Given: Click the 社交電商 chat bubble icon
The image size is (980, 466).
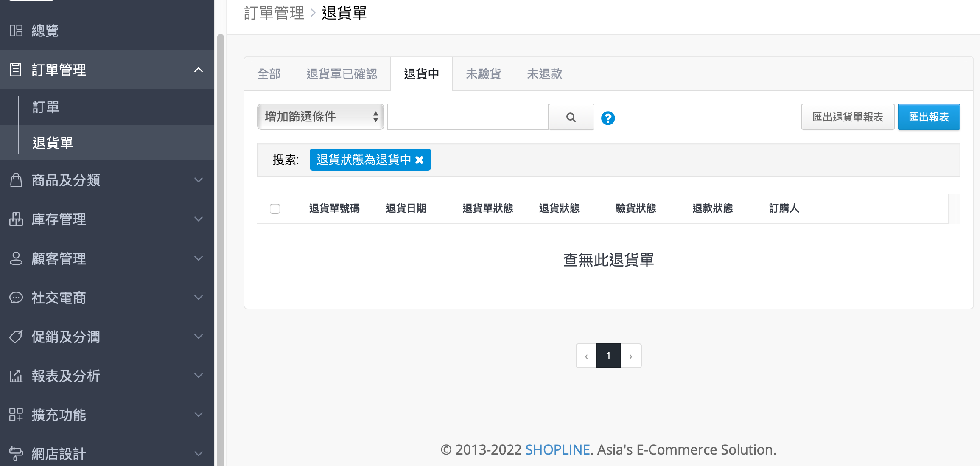Looking at the screenshot, I should (x=16, y=298).
